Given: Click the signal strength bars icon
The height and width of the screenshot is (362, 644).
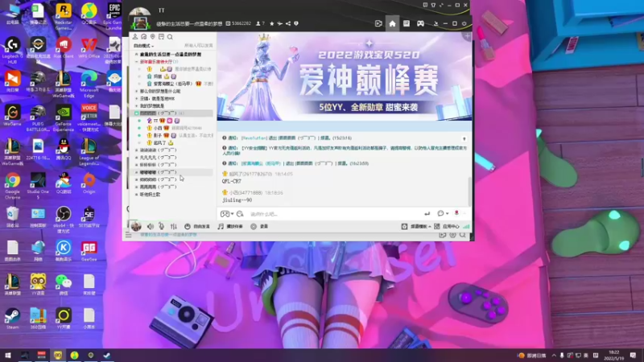Looking at the screenshot, I should coord(466,226).
